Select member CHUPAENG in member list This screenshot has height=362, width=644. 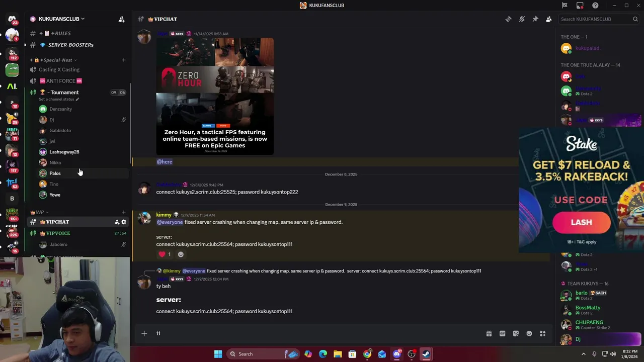(x=599, y=325)
